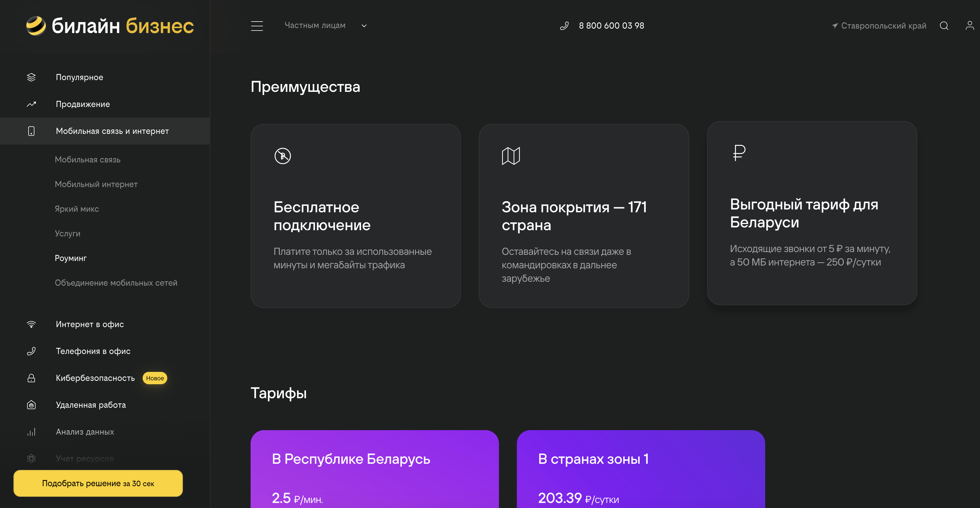Select the Популярное layers icon in sidebar
The width and height of the screenshot is (980, 508).
pos(31,77)
